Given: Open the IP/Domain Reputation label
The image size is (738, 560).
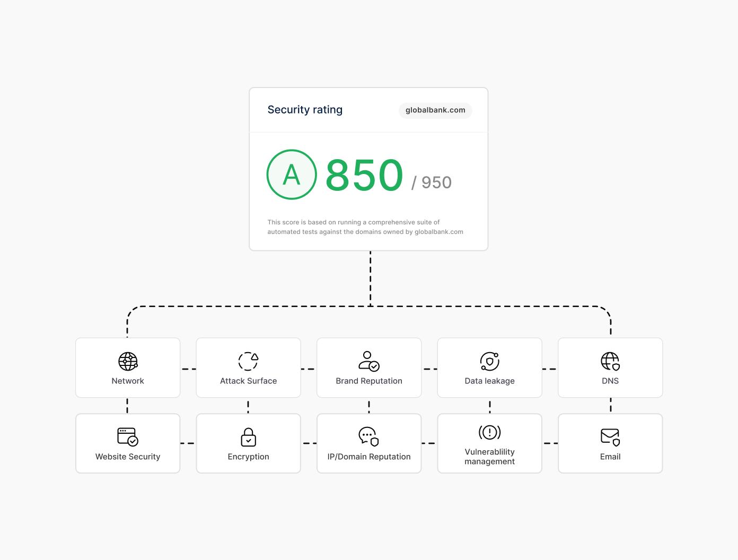Looking at the screenshot, I should click(x=369, y=457).
